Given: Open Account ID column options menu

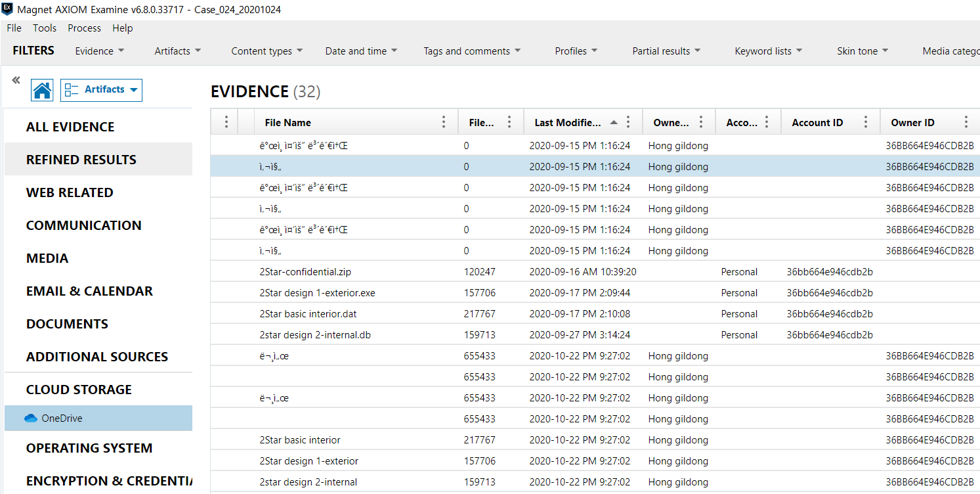Looking at the screenshot, I should [x=866, y=122].
